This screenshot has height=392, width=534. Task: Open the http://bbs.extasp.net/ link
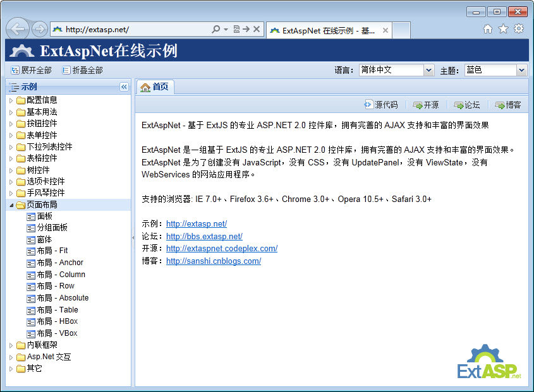(204, 237)
